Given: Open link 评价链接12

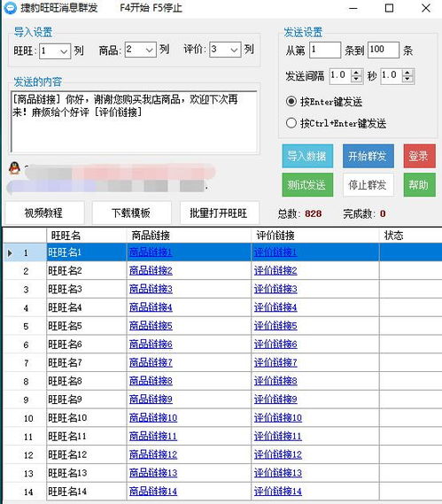Looking at the screenshot, I should (x=278, y=454).
